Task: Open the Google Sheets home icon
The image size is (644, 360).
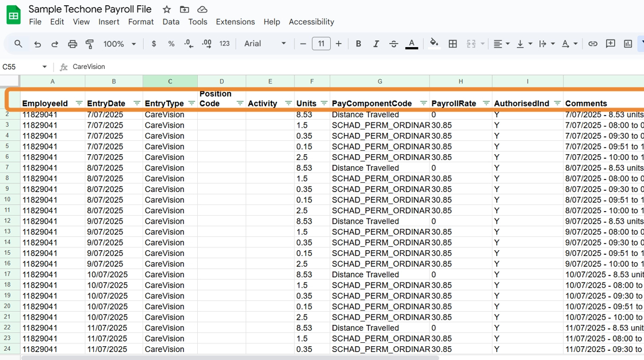Action: [x=14, y=15]
